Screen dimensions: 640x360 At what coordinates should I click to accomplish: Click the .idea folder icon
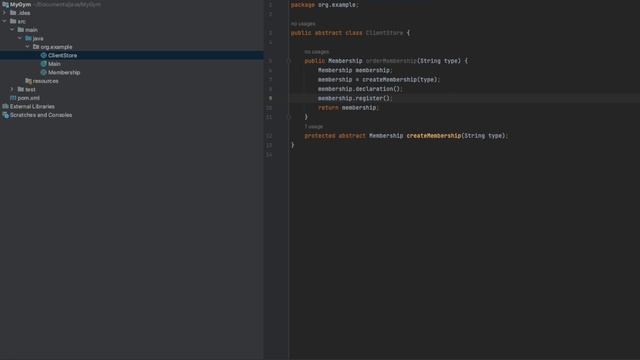(13, 13)
